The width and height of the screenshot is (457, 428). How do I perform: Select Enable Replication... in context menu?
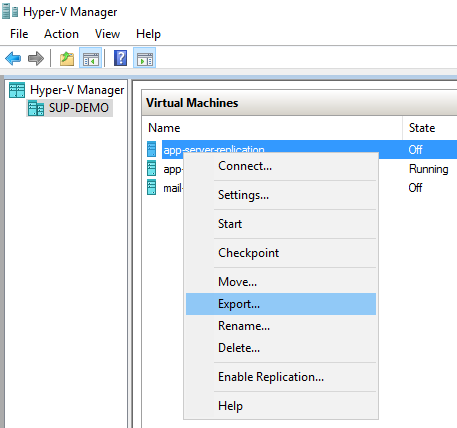coord(281,377)
